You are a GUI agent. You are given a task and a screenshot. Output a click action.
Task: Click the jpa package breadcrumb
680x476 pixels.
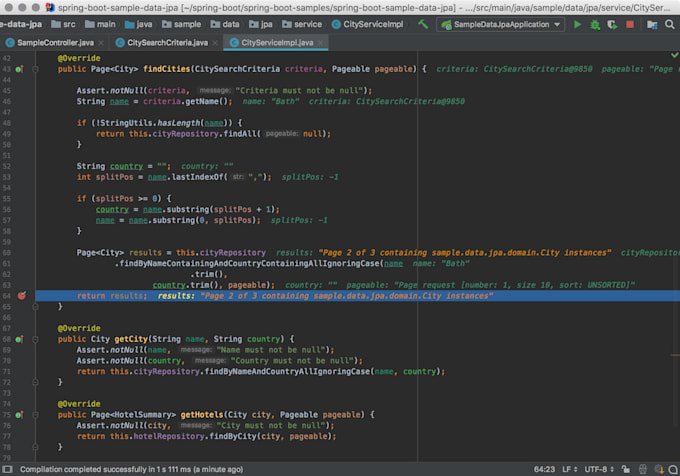261,24
